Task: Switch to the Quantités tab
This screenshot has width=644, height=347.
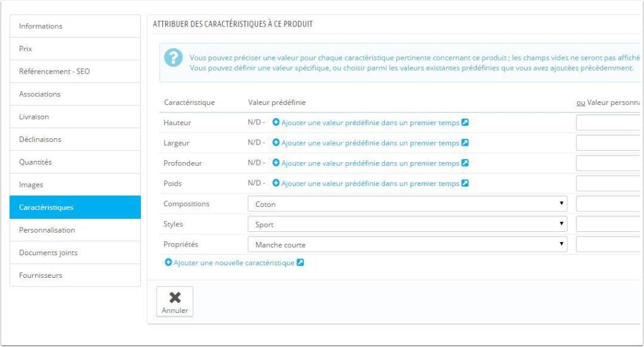Action: pyautogui.click(x=75, y=162)
